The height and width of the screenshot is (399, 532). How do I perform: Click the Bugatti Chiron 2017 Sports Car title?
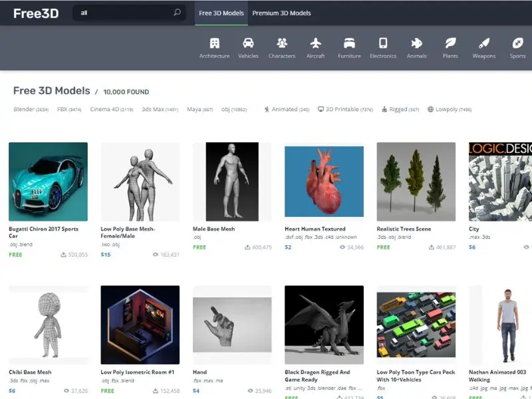(x=43, y=232)
